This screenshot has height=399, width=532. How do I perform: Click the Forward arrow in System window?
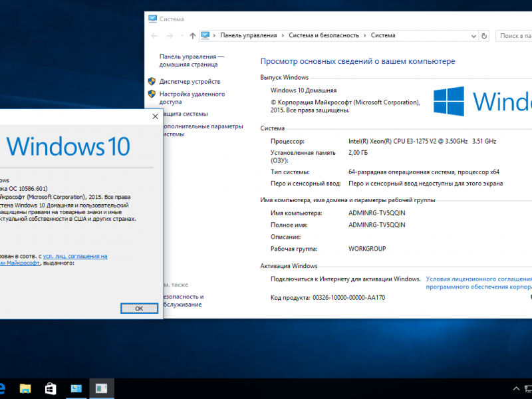pyautogui.click(x=170, y=36)
